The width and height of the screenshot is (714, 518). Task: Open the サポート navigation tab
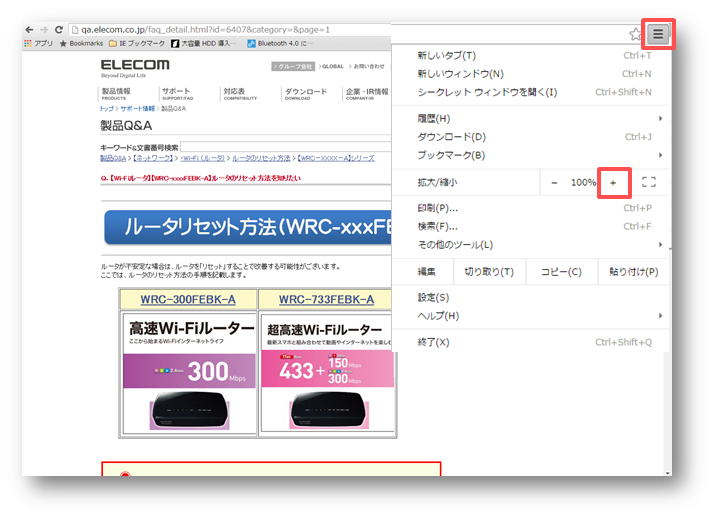coord(177,93)
